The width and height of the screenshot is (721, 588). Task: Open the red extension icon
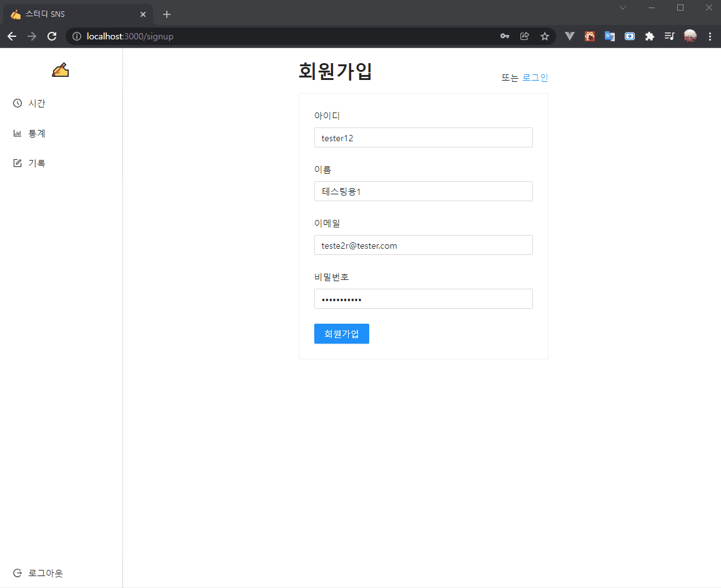(x=590, y=36)
